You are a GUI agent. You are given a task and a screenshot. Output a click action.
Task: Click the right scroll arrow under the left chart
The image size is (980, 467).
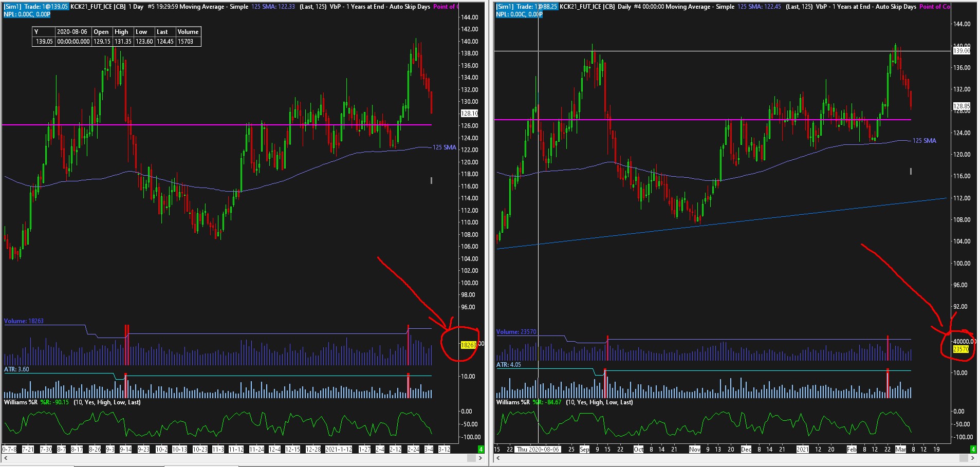click(480, 458)
